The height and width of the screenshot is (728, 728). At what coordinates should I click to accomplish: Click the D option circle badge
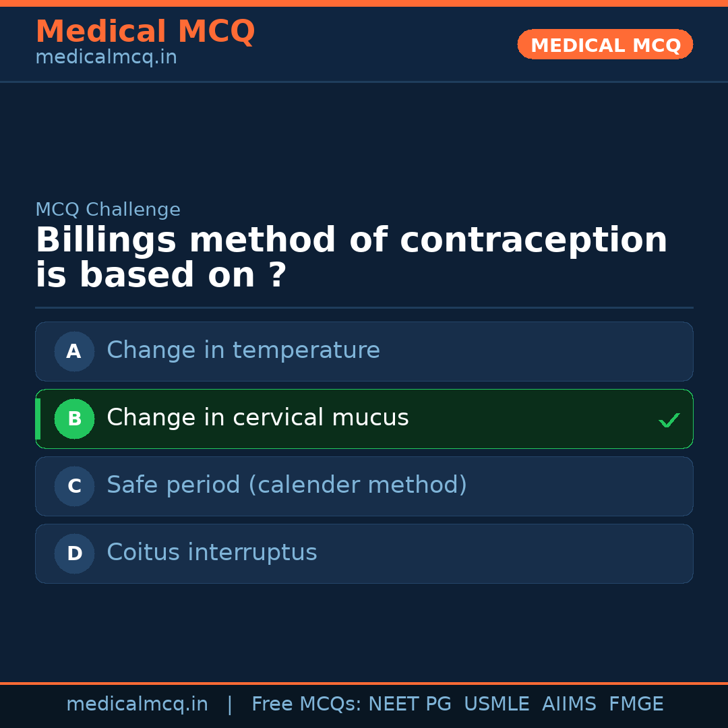point(74,553)
